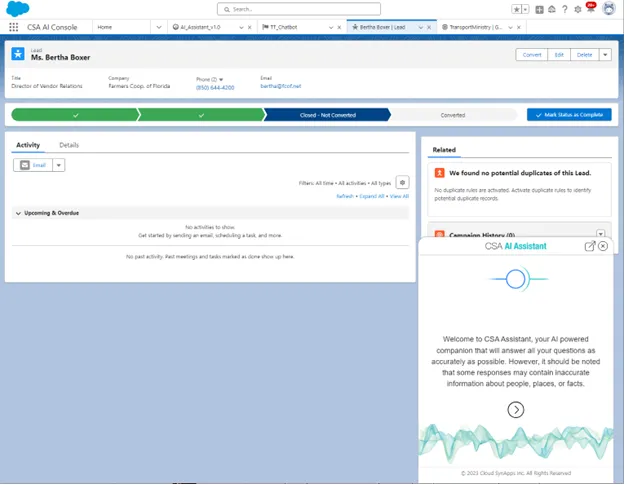Click the CSA Assistant circular orb
The height and width of the screenshot is (485, 627).
517,280
